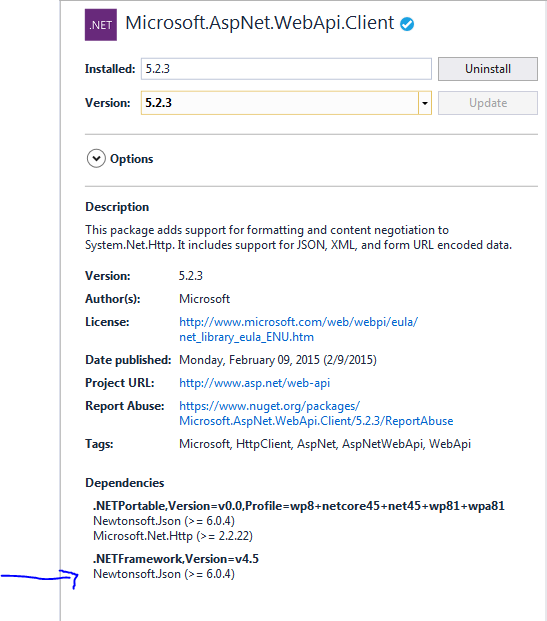Click the Uninstall button
Screen dimensions: 547x621
pos(488,69)
